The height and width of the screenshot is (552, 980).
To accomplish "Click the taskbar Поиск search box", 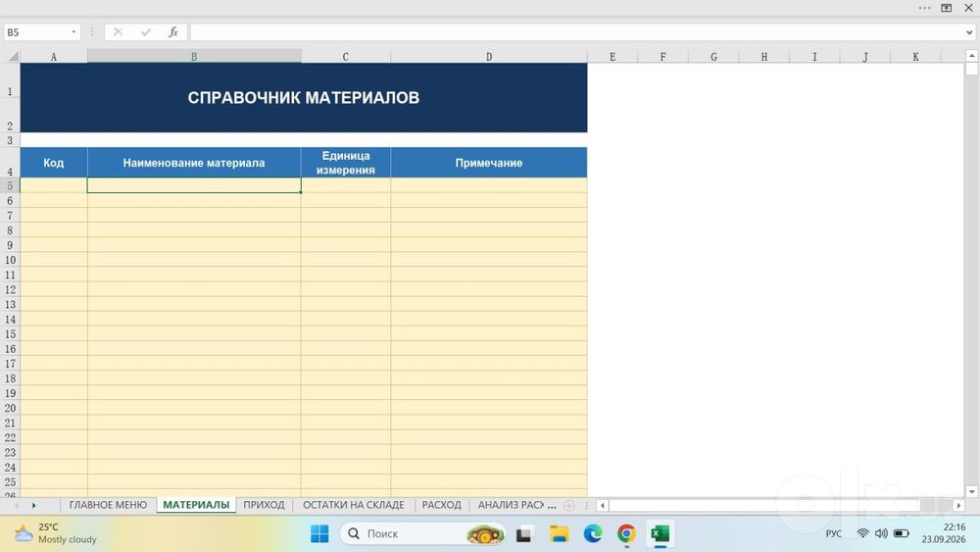I will (422, 534).
